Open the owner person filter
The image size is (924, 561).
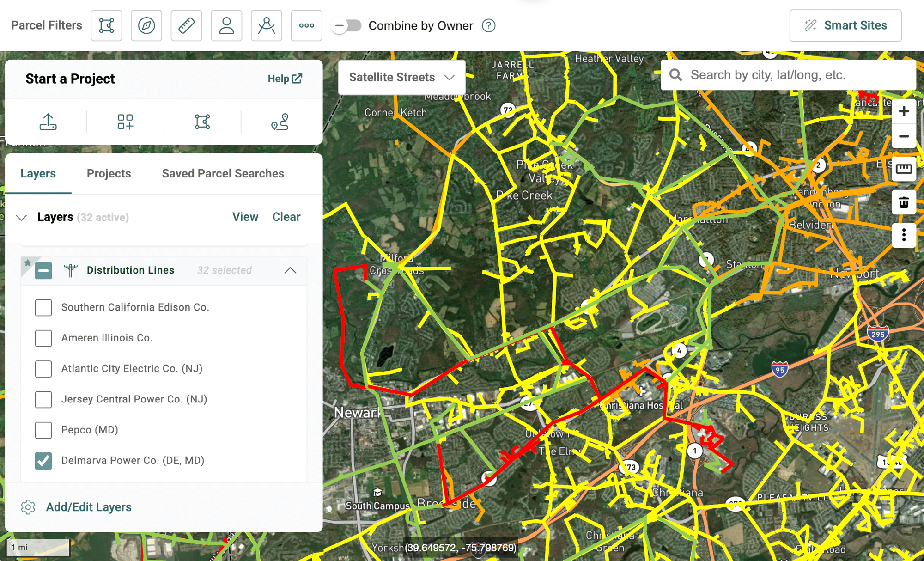pos(226,25)
